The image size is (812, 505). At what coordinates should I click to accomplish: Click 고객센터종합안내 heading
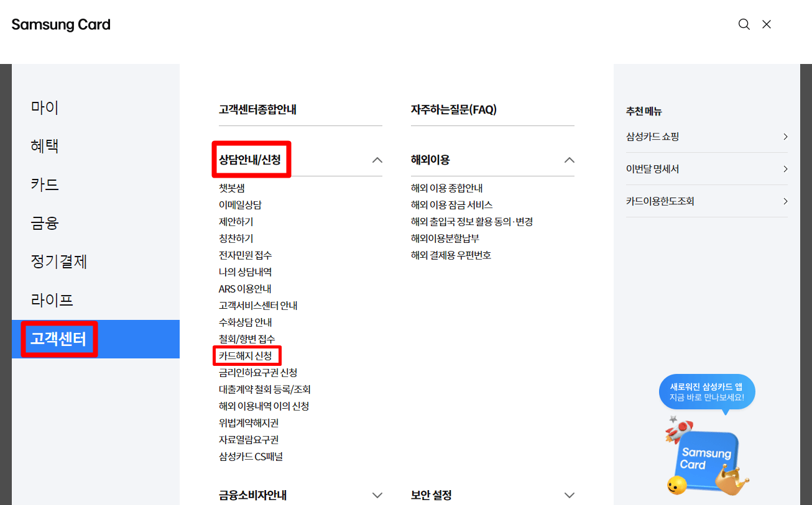pyautogui.click(x=258, y=109)
